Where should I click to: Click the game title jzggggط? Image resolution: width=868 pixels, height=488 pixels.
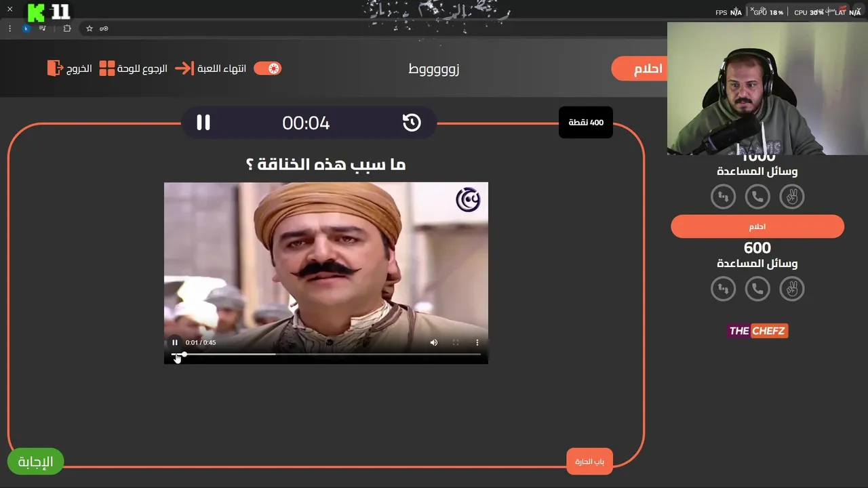pos(434,68)
